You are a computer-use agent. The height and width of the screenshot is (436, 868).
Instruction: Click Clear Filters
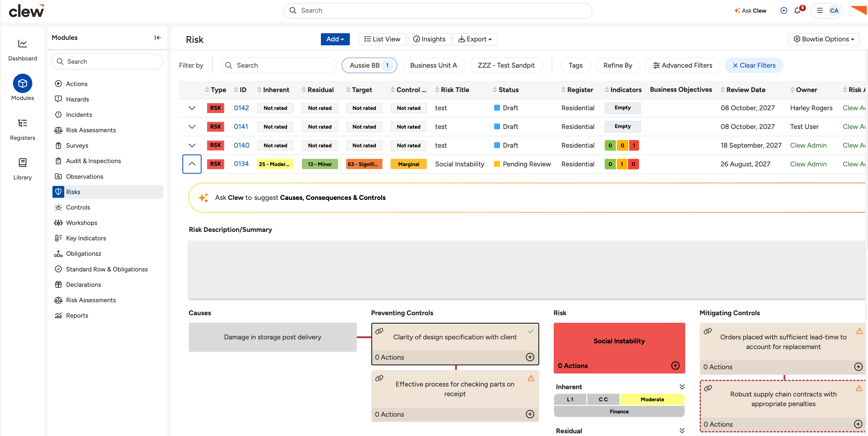(x=754, y=66)
